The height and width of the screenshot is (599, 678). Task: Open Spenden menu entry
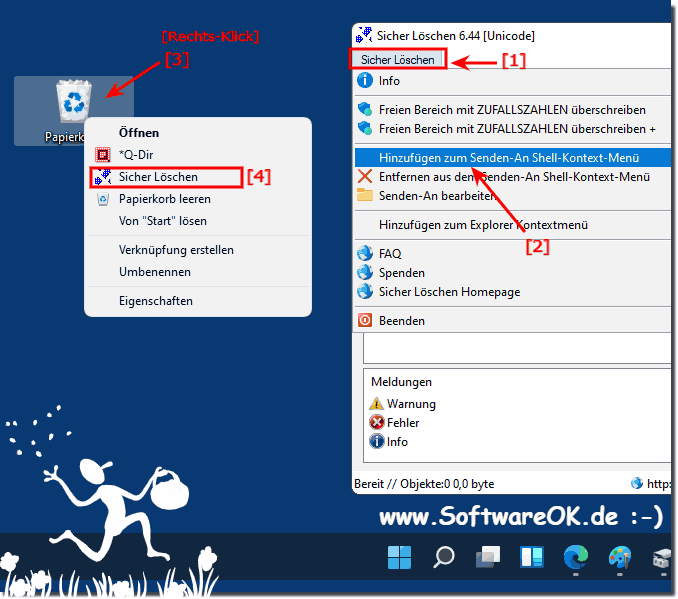(513, 272)
